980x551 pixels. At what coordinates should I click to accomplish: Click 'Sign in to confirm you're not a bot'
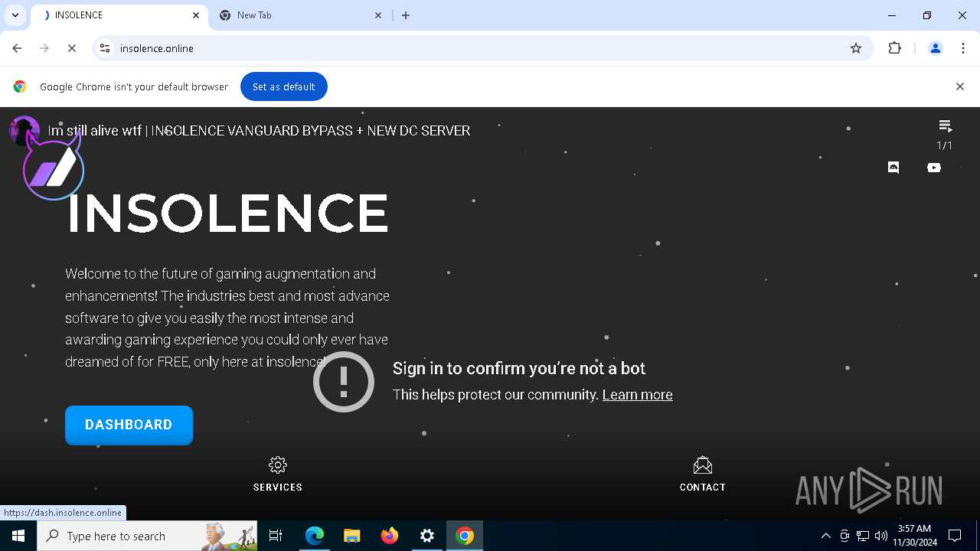(519, 368)
